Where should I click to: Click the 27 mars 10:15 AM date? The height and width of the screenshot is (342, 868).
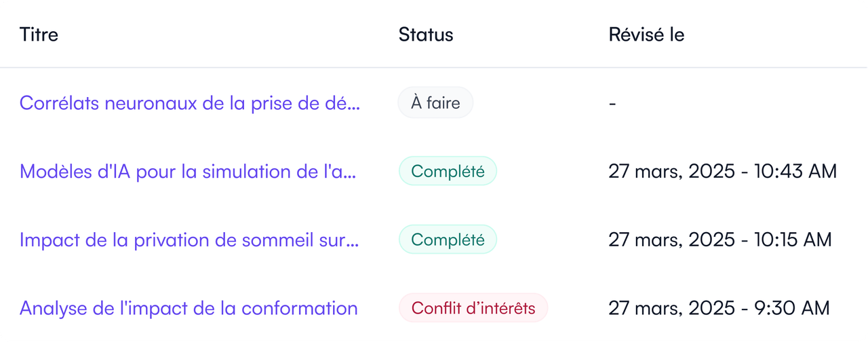tap(719, 240)
